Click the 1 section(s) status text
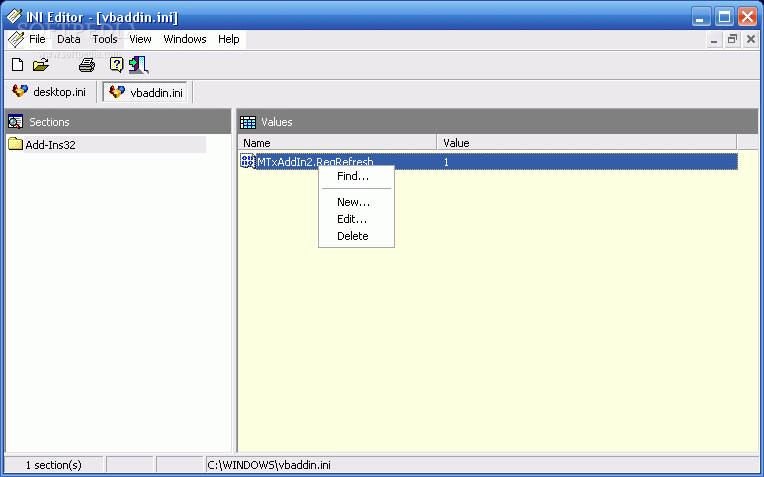Viewport: 764px width, 477px height. (54, 465)
